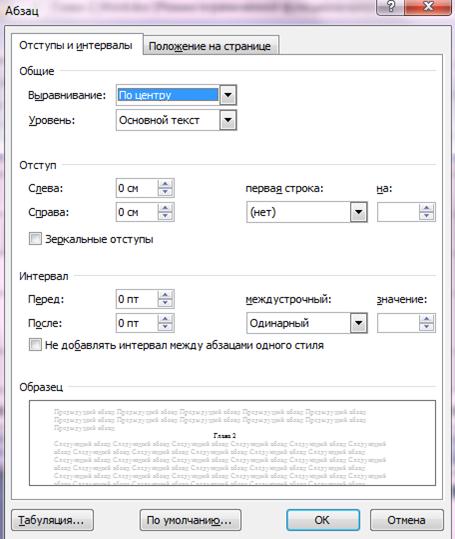Click the значение: input field
The image size is (455, 539).
click(398, 323)
